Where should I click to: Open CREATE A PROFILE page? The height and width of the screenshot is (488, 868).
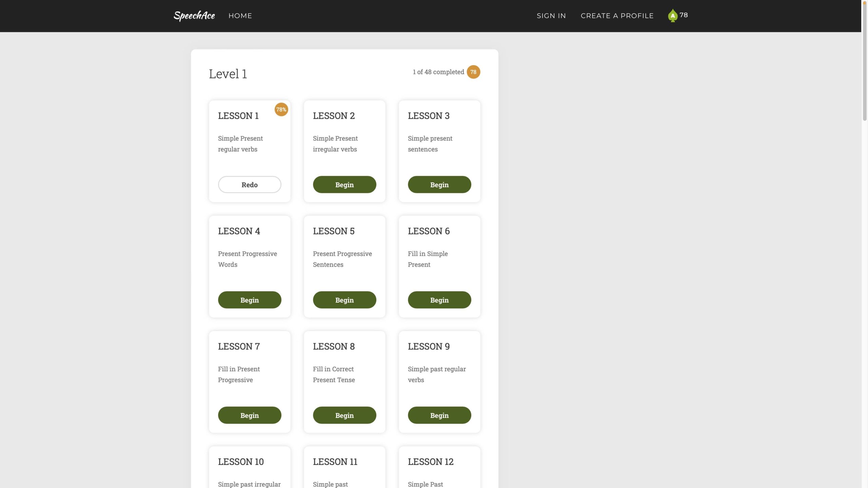point(617,16)
